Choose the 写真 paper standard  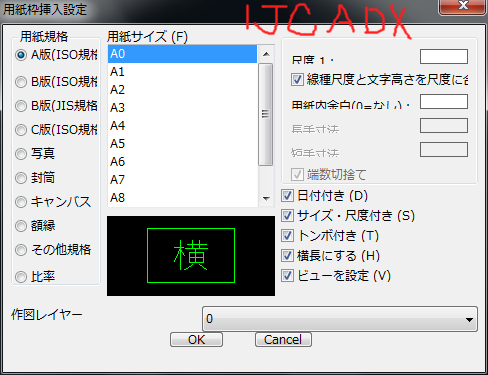21,154
